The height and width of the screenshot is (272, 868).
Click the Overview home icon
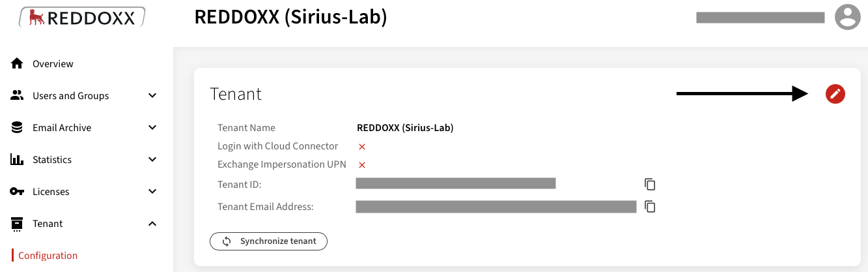[17, 63]
